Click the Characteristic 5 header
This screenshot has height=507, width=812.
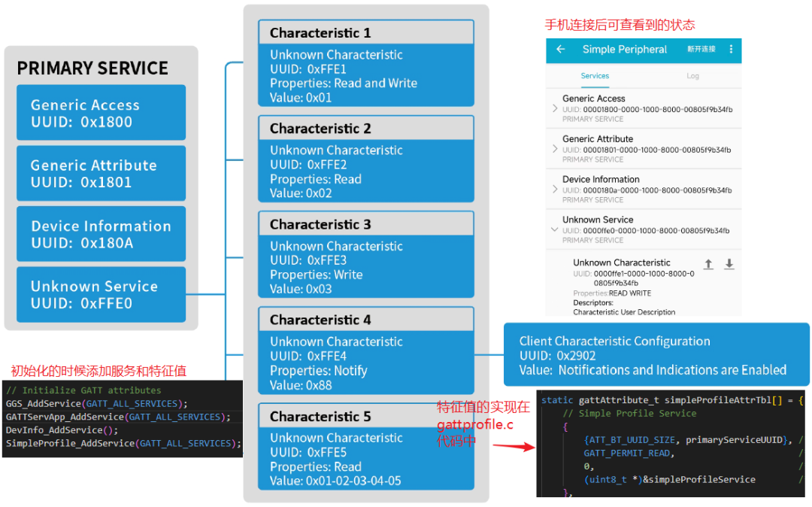point(365,417)
